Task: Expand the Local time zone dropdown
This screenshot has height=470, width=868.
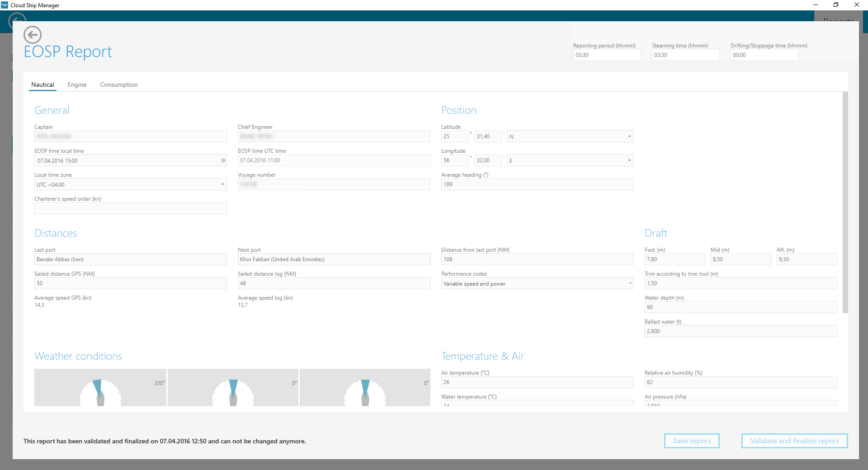Action: click(x=222, y=184)
